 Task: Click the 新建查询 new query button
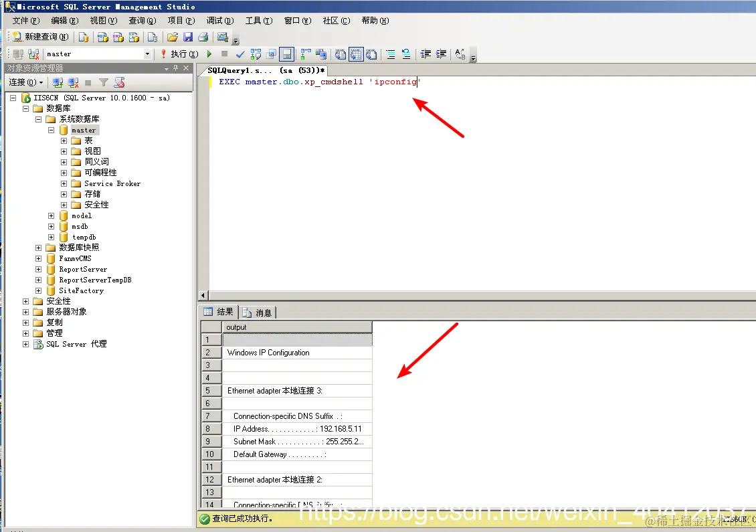coord(41,37)
